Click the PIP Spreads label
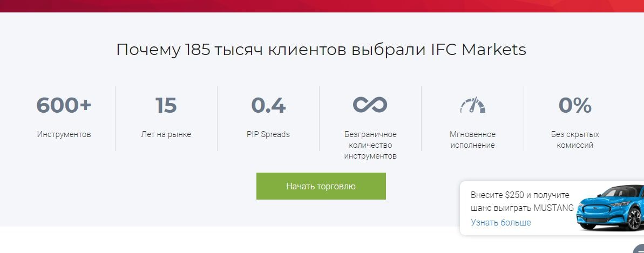 pyautogui.click(x=268, y=134)
